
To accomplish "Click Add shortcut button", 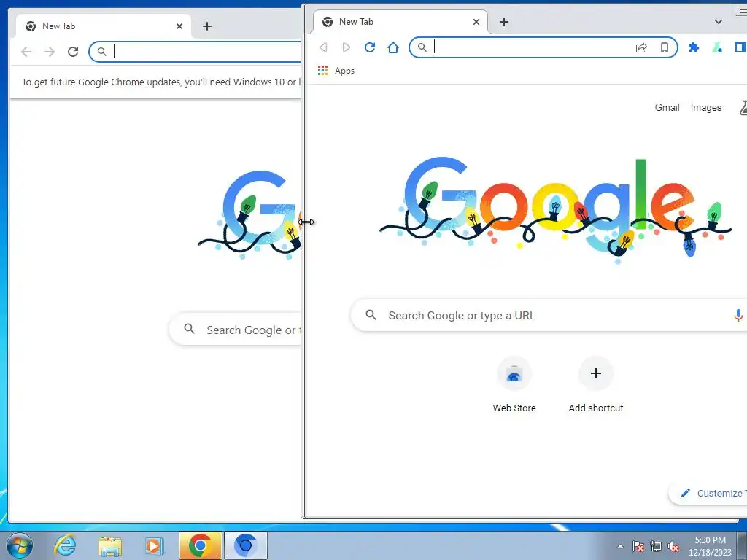I will point(595,386).
